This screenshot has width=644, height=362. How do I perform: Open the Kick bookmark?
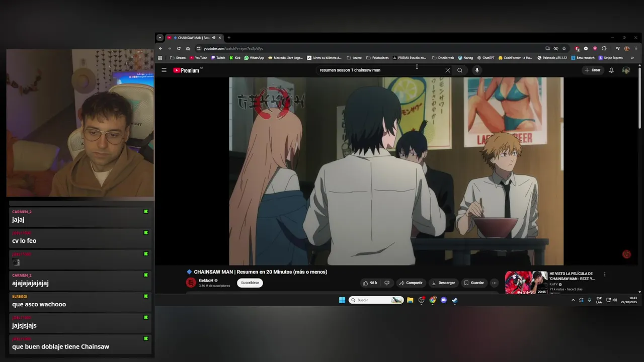pyautogui.click(x=235, y=58)
